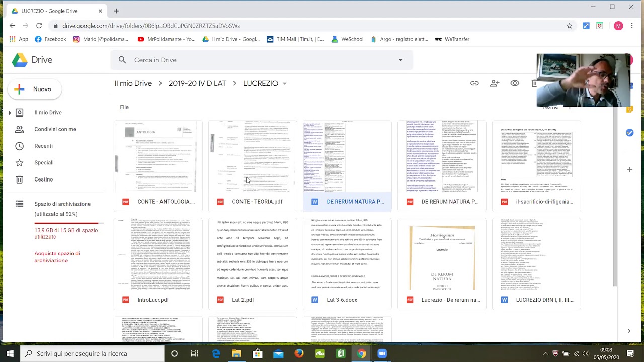Open Cestino trash folder

click(44, 179)
